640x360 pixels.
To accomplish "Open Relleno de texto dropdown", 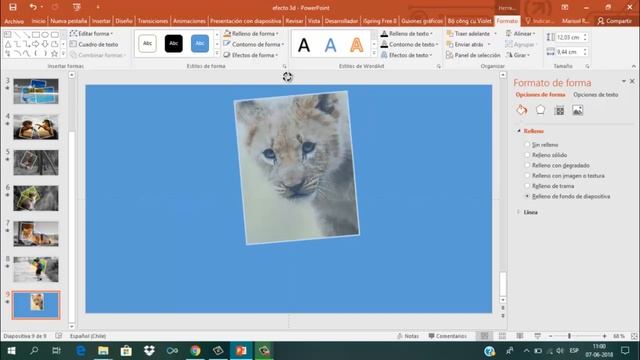I will pos(407,33).
